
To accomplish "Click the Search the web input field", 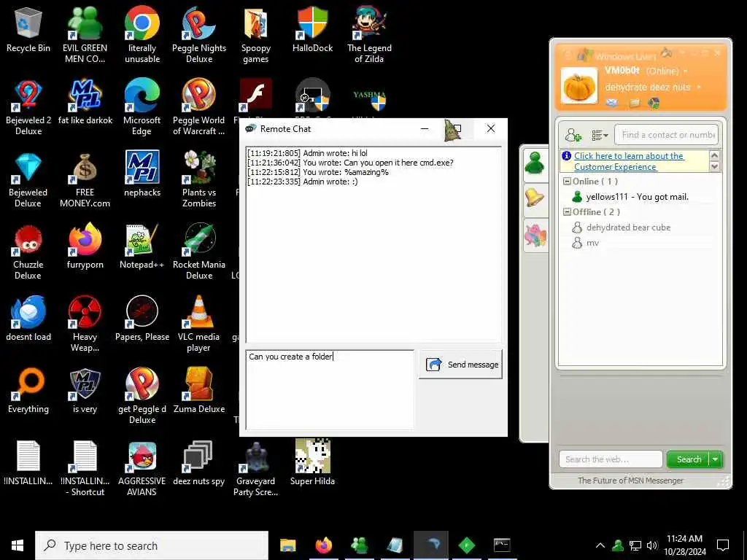I will pos(611,459).
